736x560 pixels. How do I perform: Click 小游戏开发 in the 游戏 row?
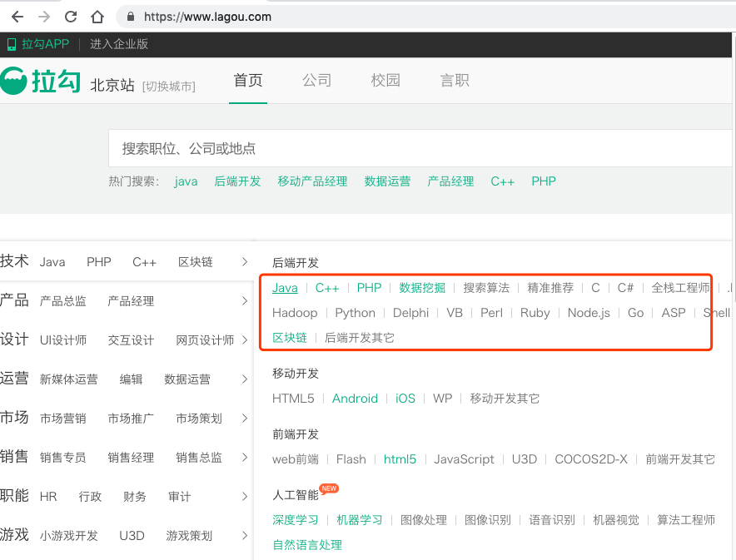click(68, 536)
